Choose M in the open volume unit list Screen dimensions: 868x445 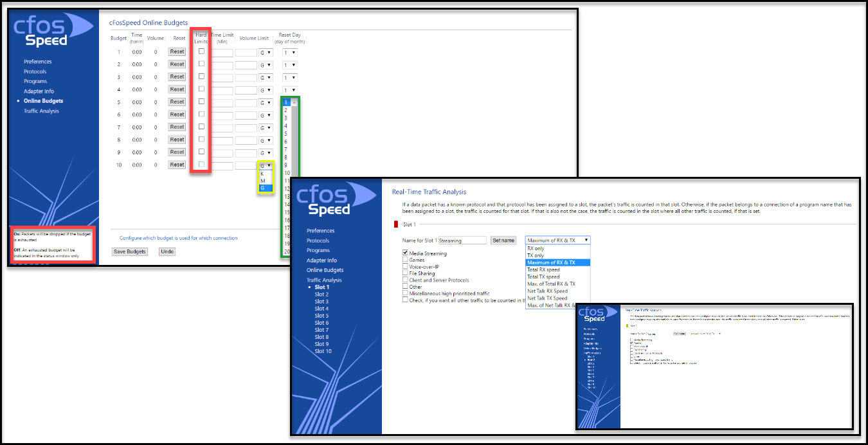point(266,181)
